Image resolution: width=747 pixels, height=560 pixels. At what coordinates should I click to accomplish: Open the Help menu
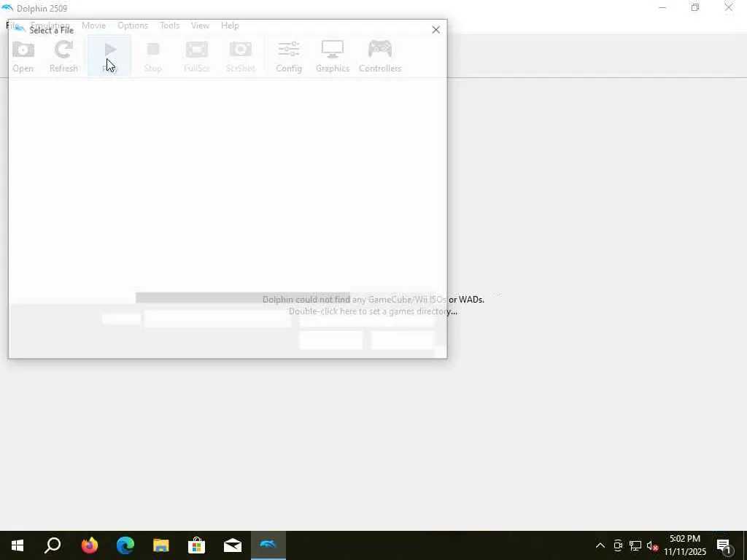point(230,26)
